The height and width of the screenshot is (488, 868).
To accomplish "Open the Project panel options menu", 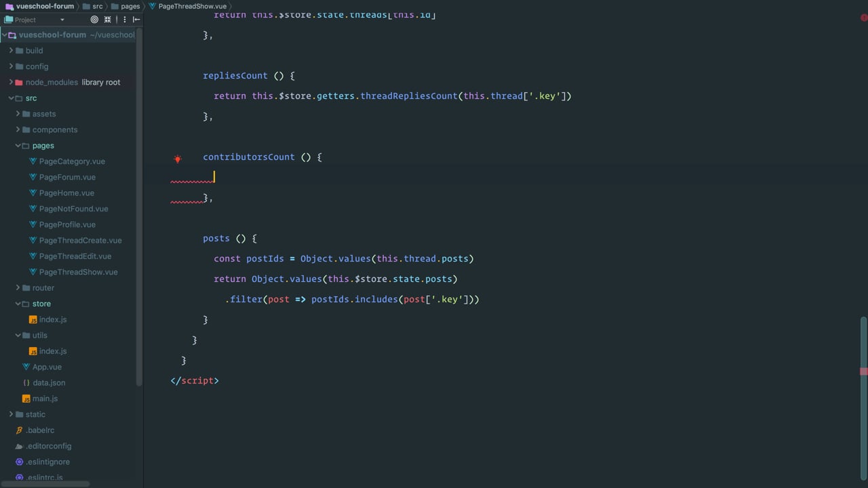I will [124, 20].
